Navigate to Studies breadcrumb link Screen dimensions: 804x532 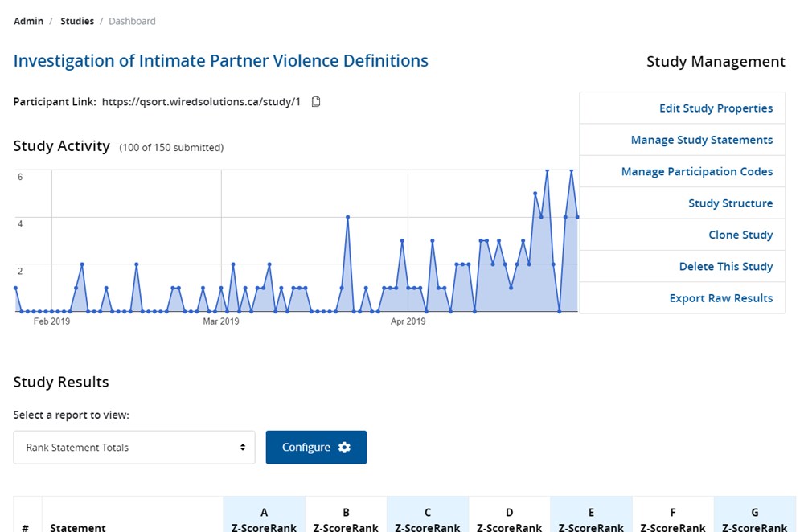[x=77, y=21]
